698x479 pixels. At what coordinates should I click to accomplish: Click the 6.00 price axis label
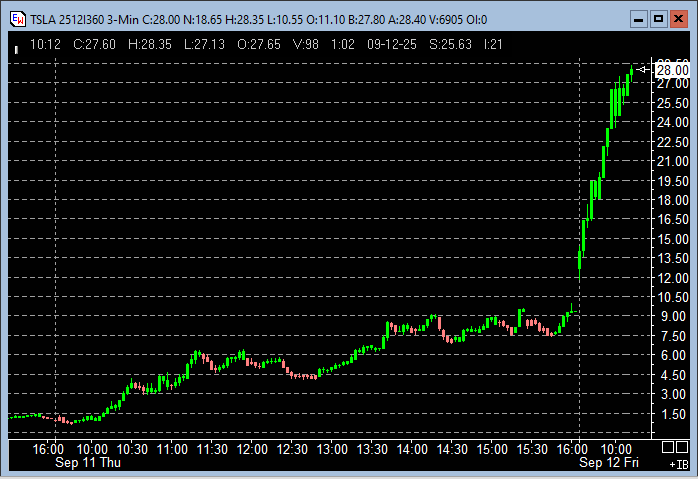[x=673, y=355]
